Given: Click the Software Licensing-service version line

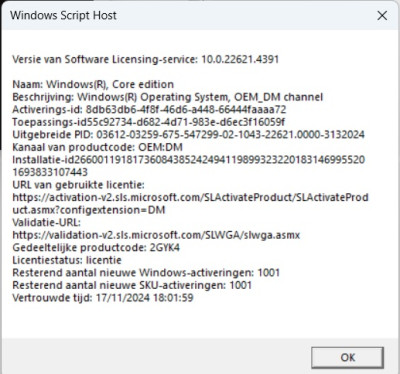Looking at the screenshot, I should 146,59.
